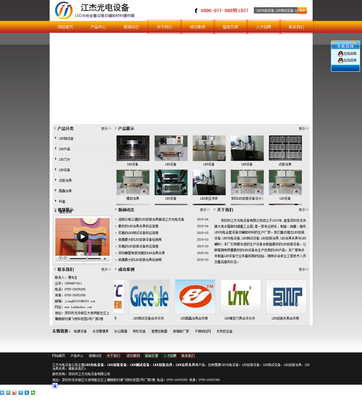Select the 点胶治具 category in the sidebar
The height and width of the screenshot is (400, 362).
coord(65,180)
